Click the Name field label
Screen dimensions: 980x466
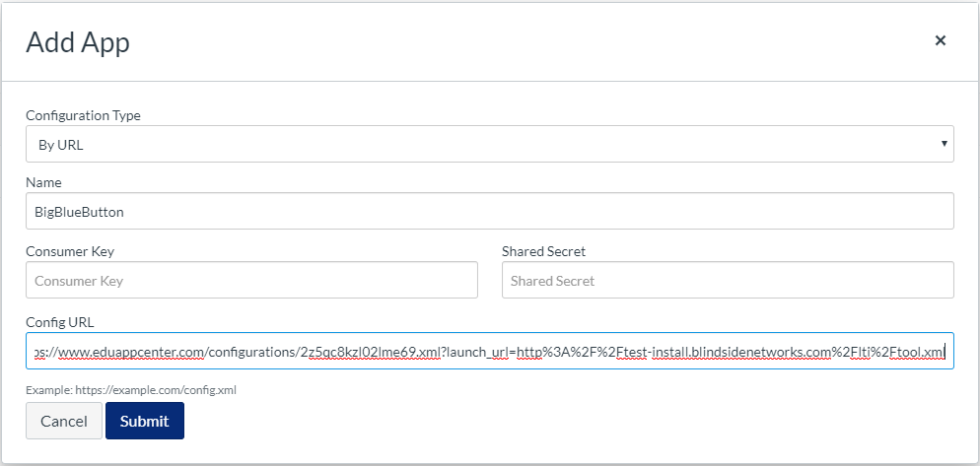tap(43, 182)
